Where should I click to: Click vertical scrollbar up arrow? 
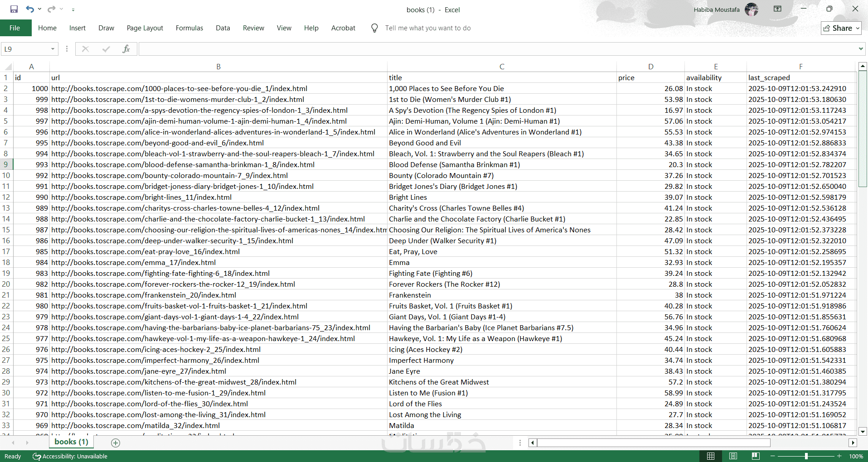point(863,67)
